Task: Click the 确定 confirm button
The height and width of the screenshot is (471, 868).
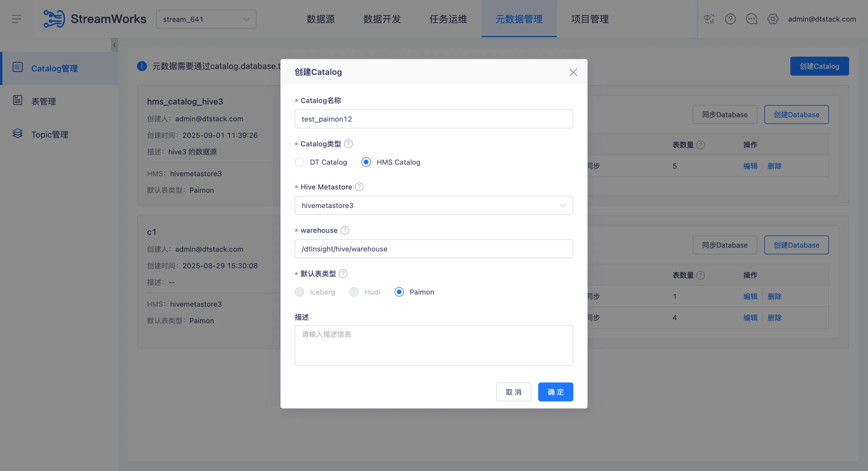Action: [555, 392]
